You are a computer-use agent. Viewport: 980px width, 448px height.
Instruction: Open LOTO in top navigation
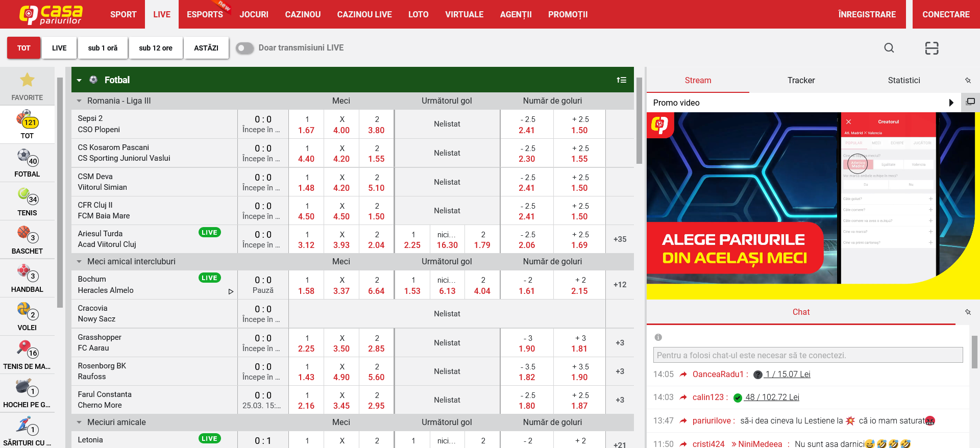tap(419, 14)
